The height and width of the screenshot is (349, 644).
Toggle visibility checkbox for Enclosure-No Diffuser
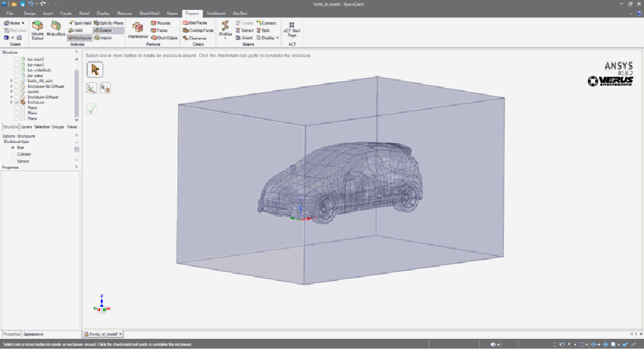[x=17, y=87]
